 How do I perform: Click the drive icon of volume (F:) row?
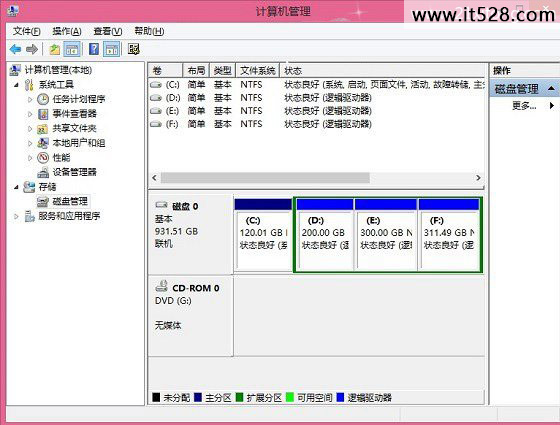pos(156,124)
